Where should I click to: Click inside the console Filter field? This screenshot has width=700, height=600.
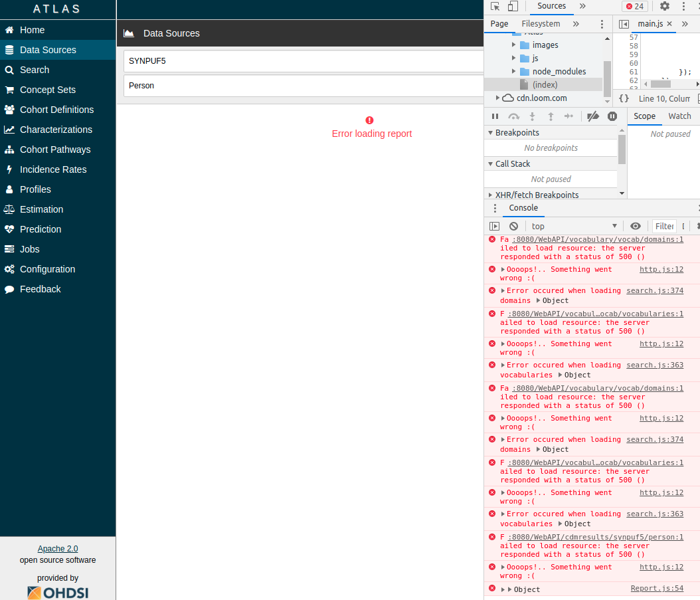[665, 226]
